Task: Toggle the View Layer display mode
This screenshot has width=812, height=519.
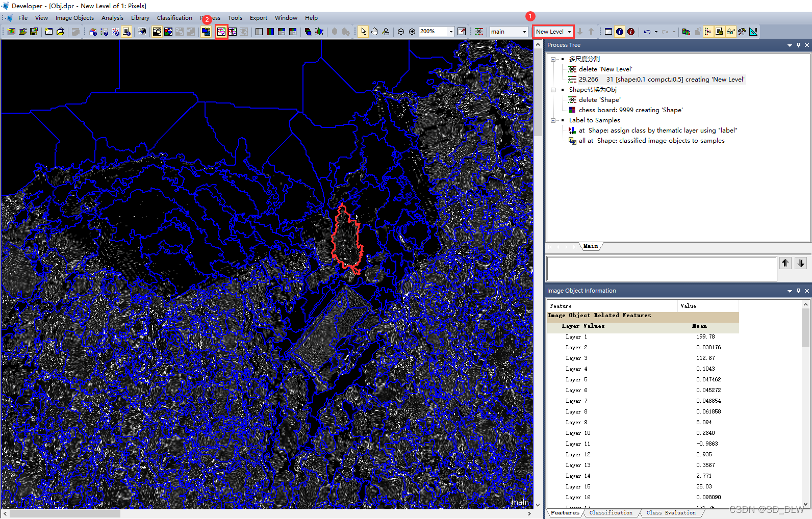Action: point(157,32)
